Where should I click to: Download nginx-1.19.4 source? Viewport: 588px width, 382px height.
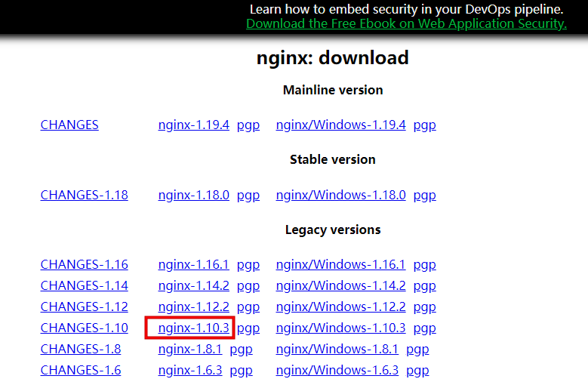click(x=193, y=125)
